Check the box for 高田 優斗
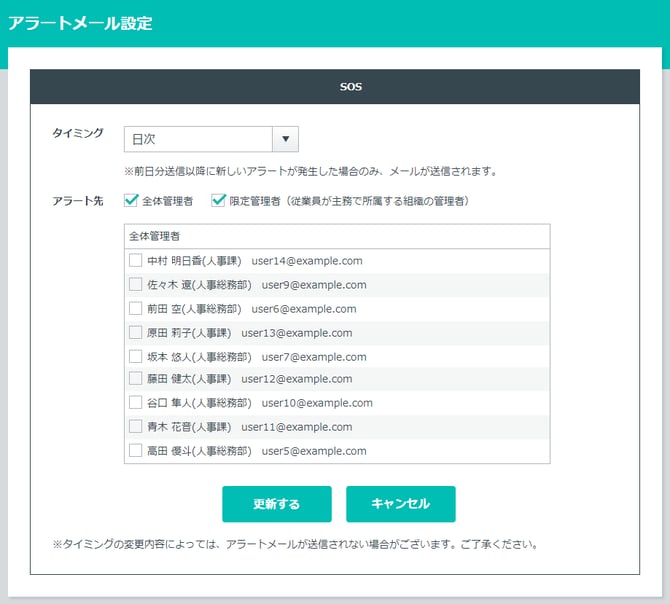This screenshot has height=604, width=670. pyautogui.click(x=136, y=451)
